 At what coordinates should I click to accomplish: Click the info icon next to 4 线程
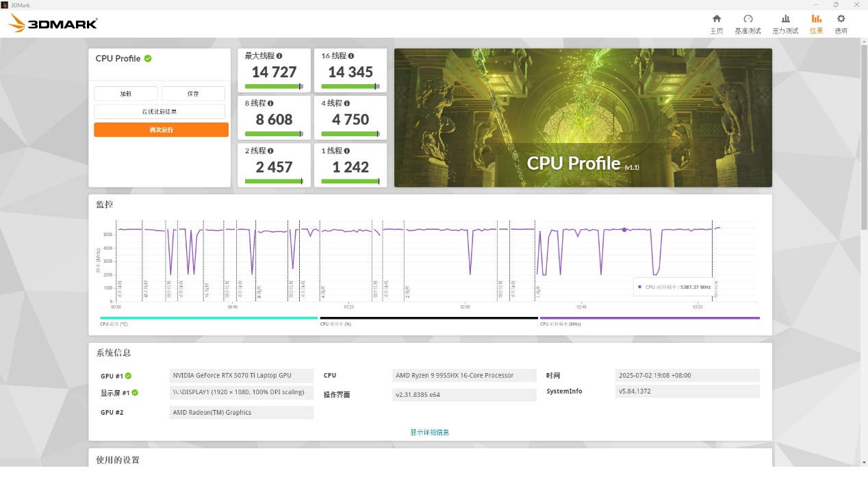click(x=347, y=103)
